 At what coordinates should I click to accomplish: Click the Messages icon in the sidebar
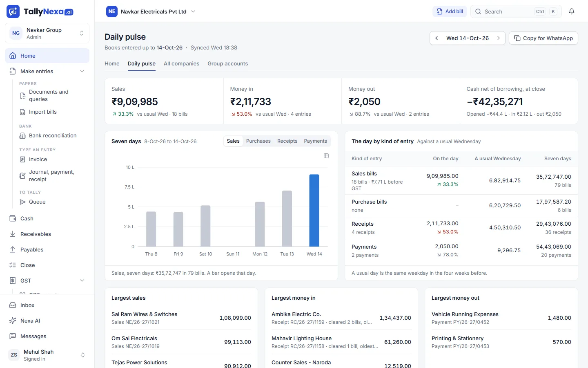point(13,336)
